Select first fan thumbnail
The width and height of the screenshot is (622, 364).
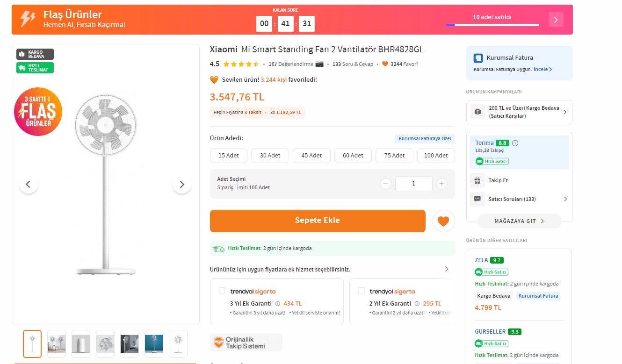pos(32,344)
